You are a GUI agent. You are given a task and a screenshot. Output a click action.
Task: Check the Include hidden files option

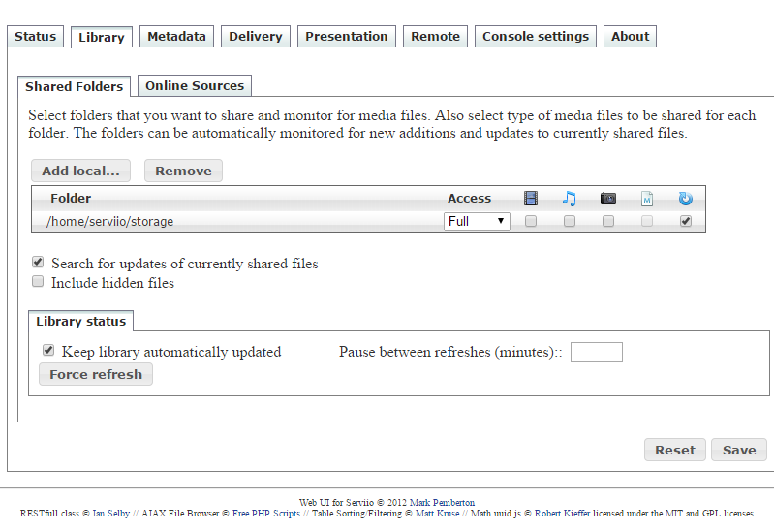click(x=38, y=282)
